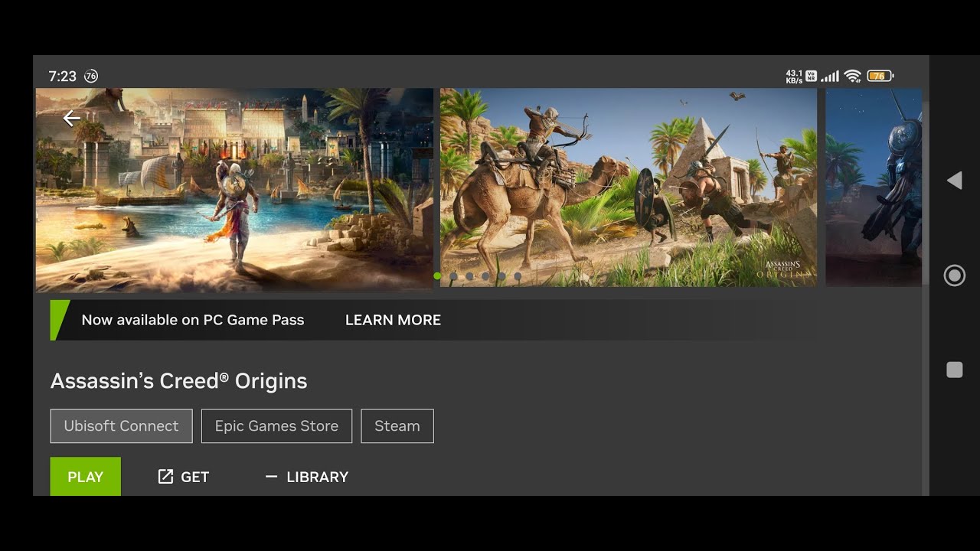Open the LEARN MORE link
This screenshot has height=551, width=980.
393,320
